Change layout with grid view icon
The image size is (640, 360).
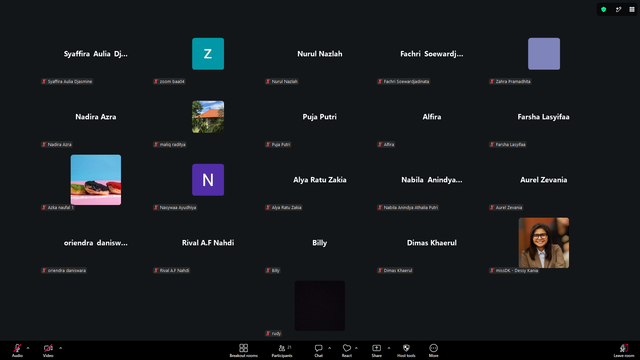632,9
